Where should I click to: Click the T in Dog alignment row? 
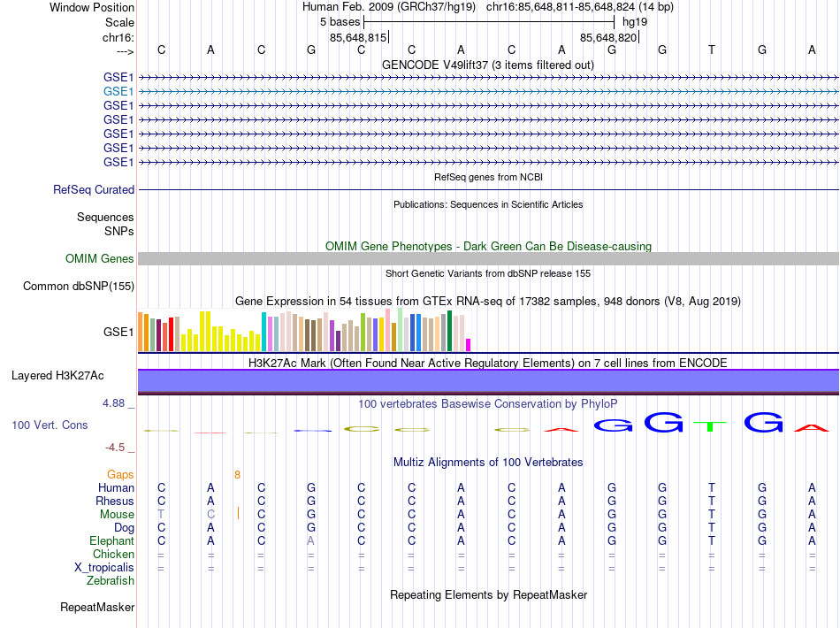(712, 528)
